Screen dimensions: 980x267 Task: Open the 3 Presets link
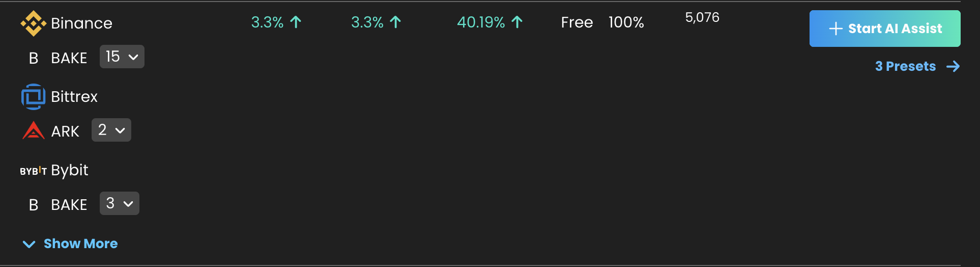pos(905,66)
